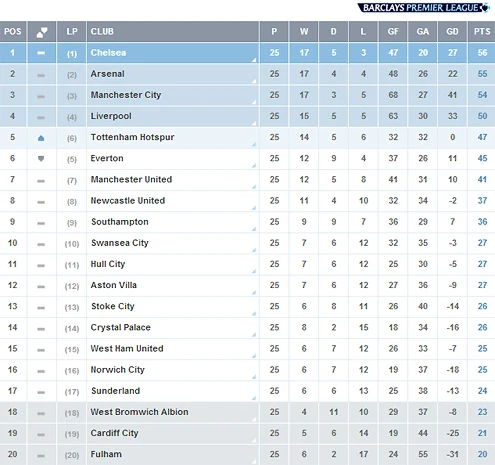
Task: Click Arsenal's 55 points value
Action: [482, 74]
